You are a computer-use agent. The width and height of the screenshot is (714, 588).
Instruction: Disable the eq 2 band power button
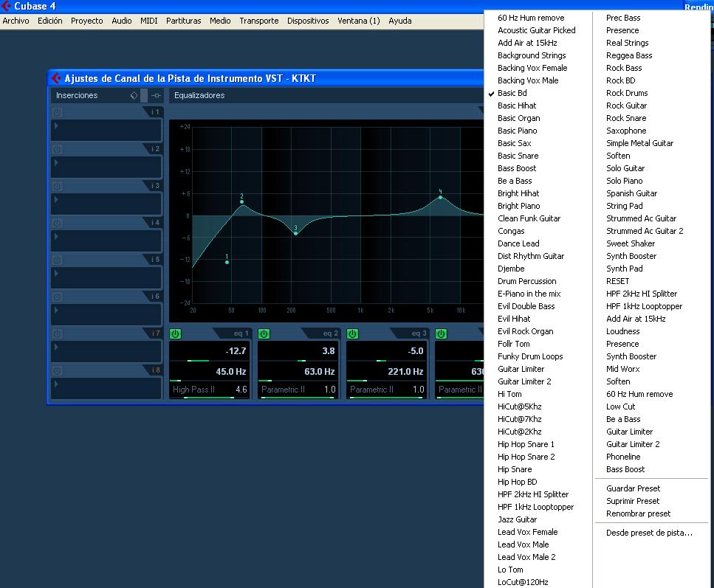[x=264, y=333]
